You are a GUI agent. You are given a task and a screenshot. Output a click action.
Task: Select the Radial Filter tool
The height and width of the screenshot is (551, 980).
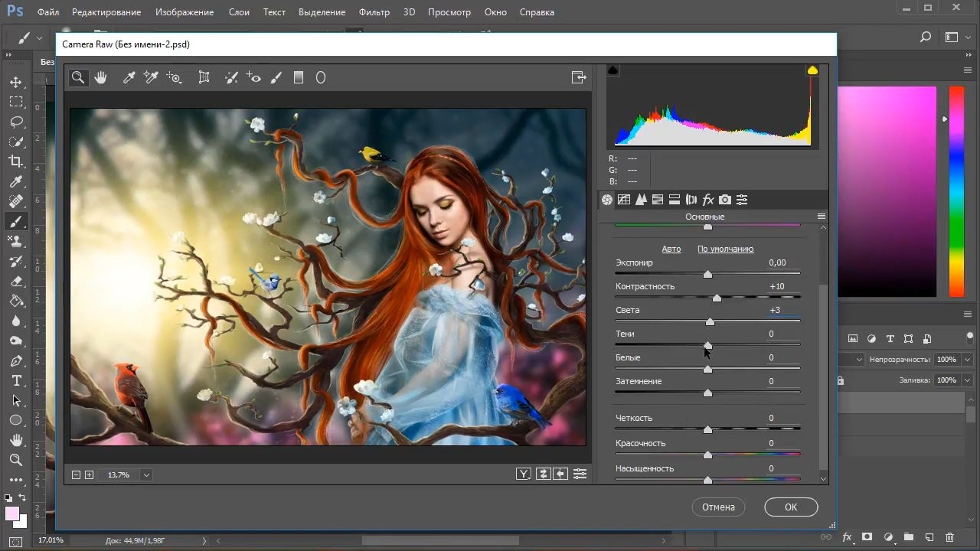tap(321, 77)
